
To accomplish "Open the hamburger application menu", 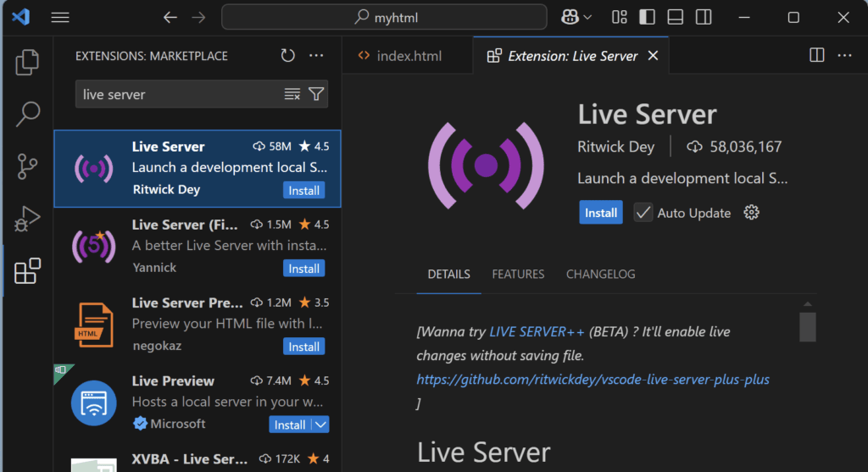I will (60, 18).
